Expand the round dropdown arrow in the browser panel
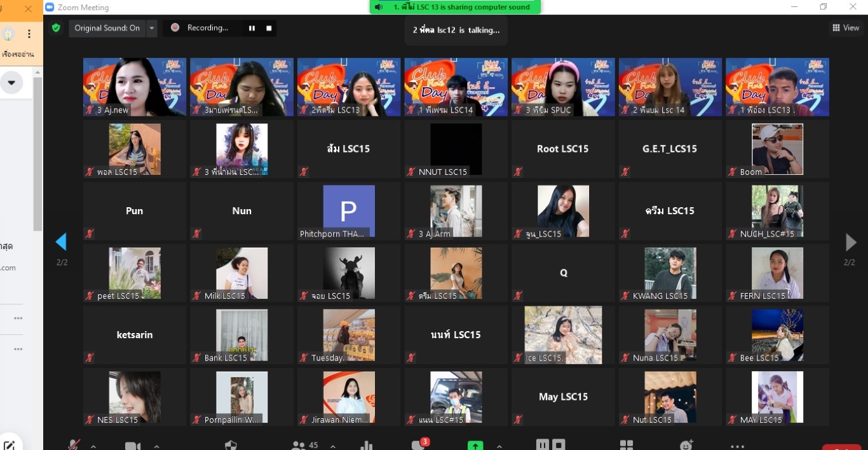 pyautogui.click(x=11, y=83)
